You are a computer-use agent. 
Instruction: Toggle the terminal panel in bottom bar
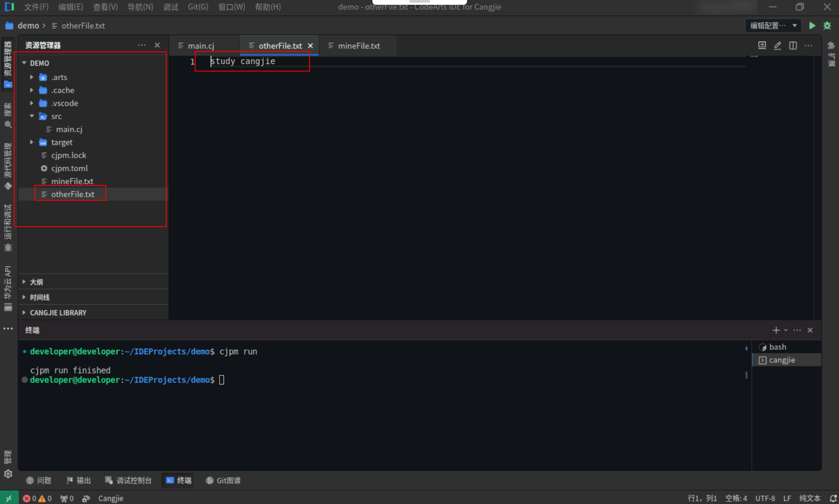179,480
